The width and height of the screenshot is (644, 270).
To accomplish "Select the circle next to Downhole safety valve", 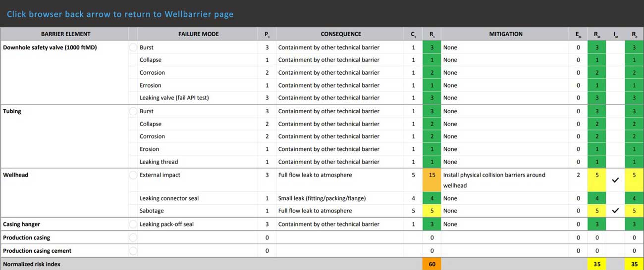I will 133,47.
